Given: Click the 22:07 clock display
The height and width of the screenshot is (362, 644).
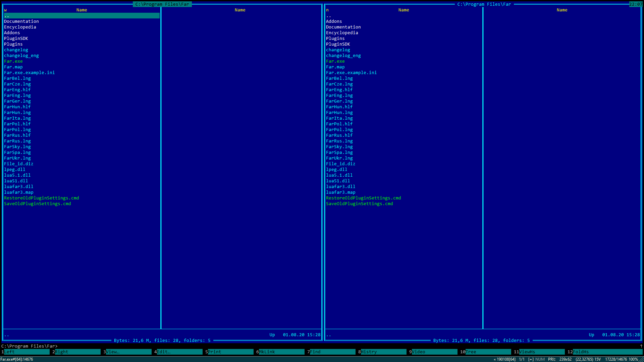Looking at the screenshot, I should (636, 4).
